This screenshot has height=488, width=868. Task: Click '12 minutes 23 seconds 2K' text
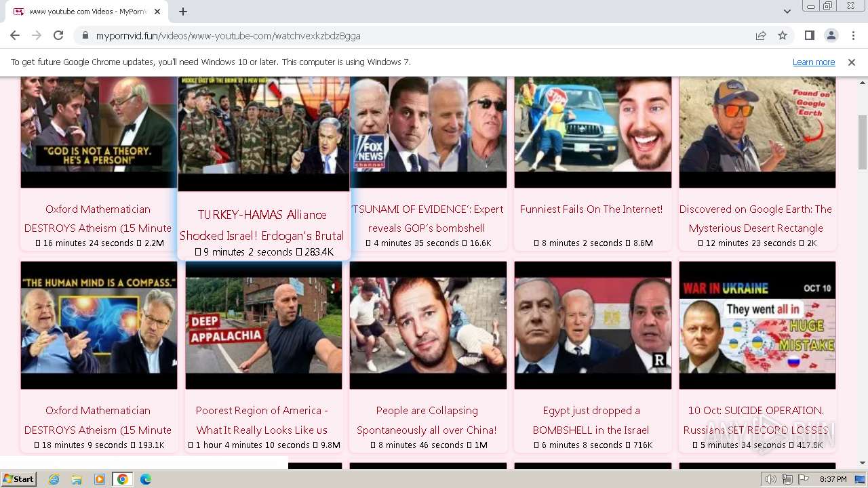point(757,243)
